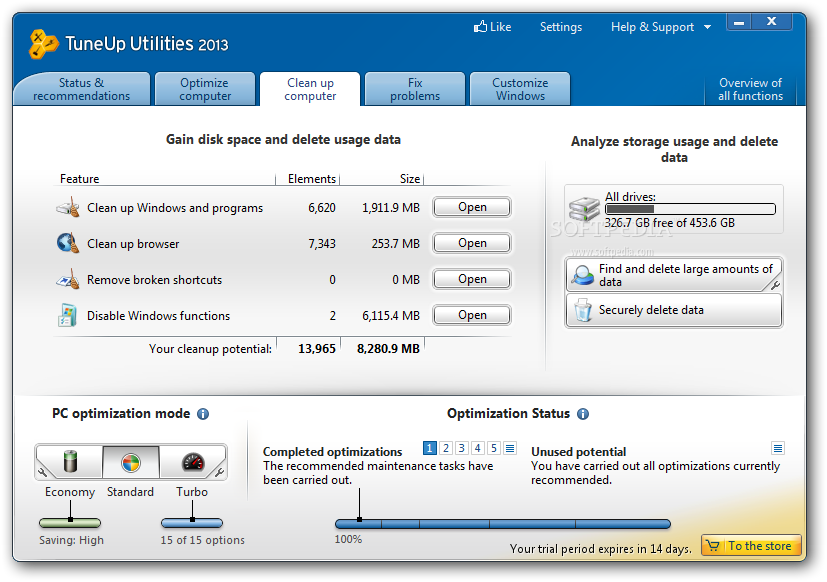Select the Economy battery mode

(x=70, y=462)
